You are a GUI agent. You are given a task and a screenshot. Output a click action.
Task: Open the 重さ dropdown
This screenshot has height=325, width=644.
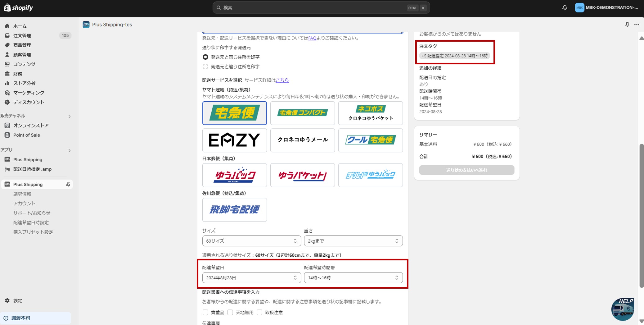(353, 241)
